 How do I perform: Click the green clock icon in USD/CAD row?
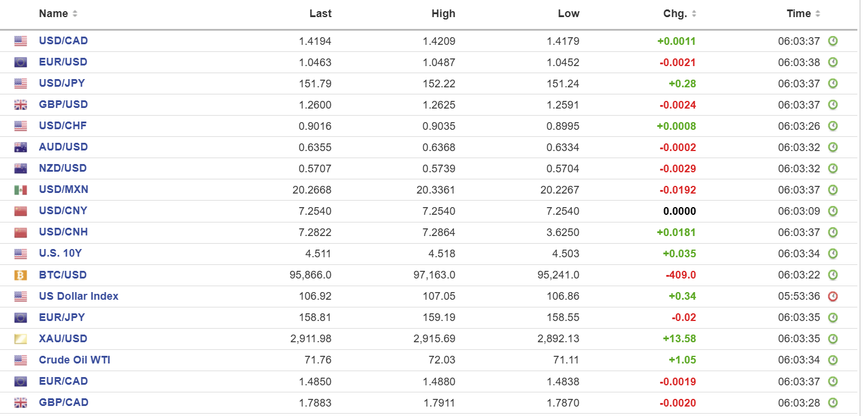833,41
